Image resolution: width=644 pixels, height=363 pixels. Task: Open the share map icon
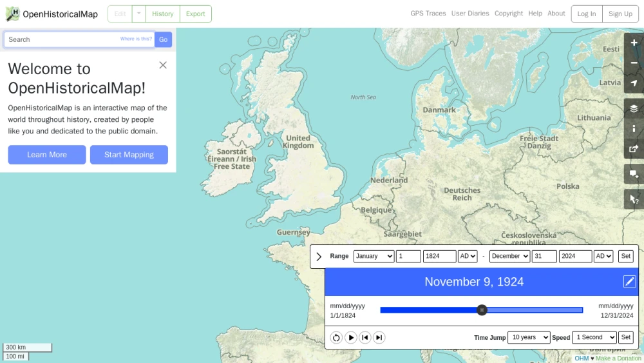[x=634, y=149]
